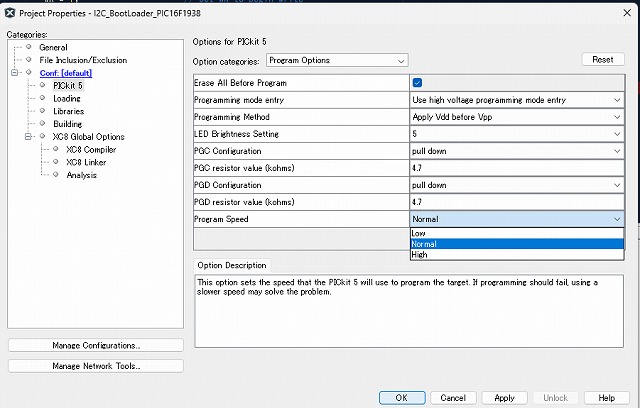Open Programming mode entry dropdown
The image size is (640, 408).
click(517, 100)
